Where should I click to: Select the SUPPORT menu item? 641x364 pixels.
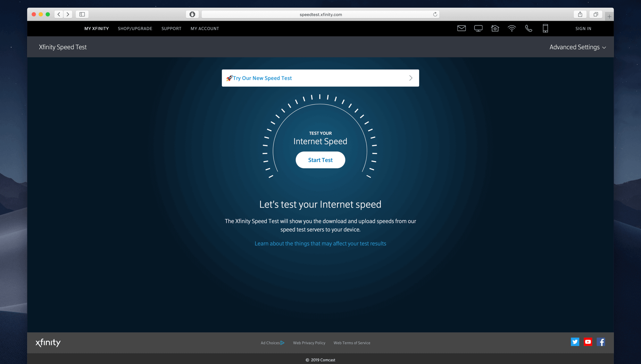[x=172, y=28]
